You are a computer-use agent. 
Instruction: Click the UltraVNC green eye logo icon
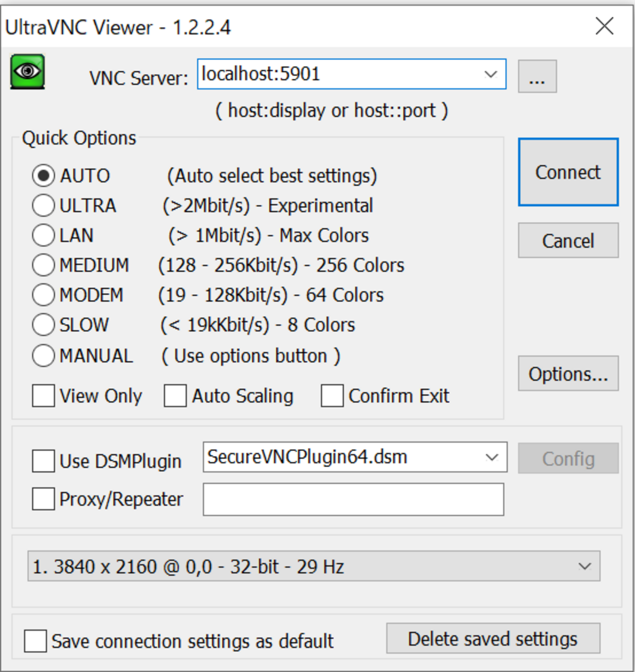pyautogui.click(x=28, y=72)
